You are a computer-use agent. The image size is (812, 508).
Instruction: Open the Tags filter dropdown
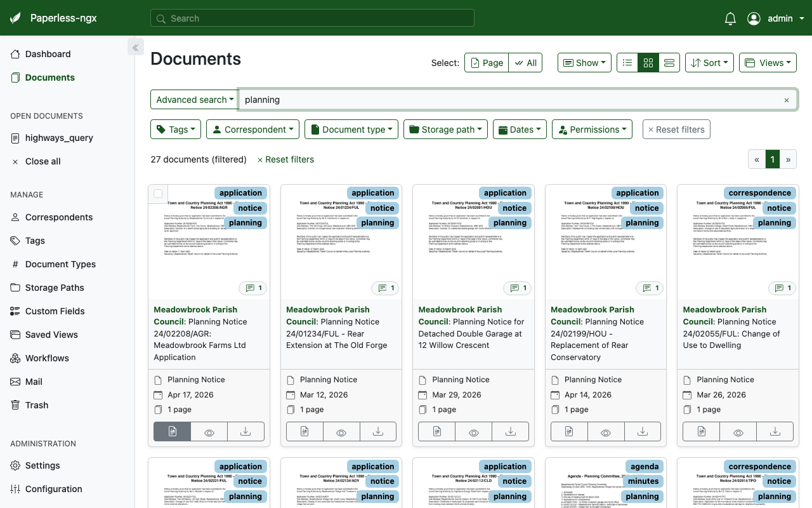pos(176,130)
